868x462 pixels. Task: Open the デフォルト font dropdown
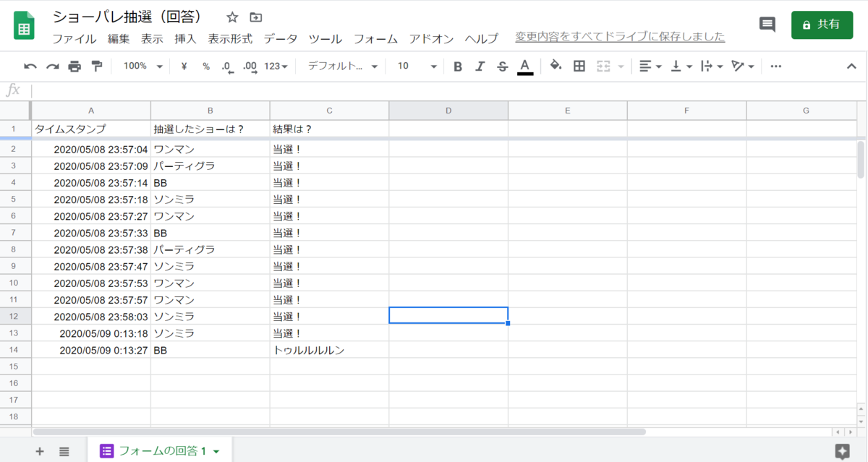tap(343, 67)
